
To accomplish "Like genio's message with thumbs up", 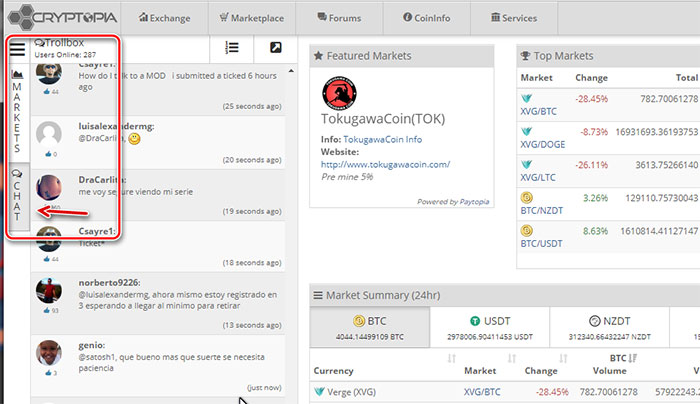I will click(48, 373).
